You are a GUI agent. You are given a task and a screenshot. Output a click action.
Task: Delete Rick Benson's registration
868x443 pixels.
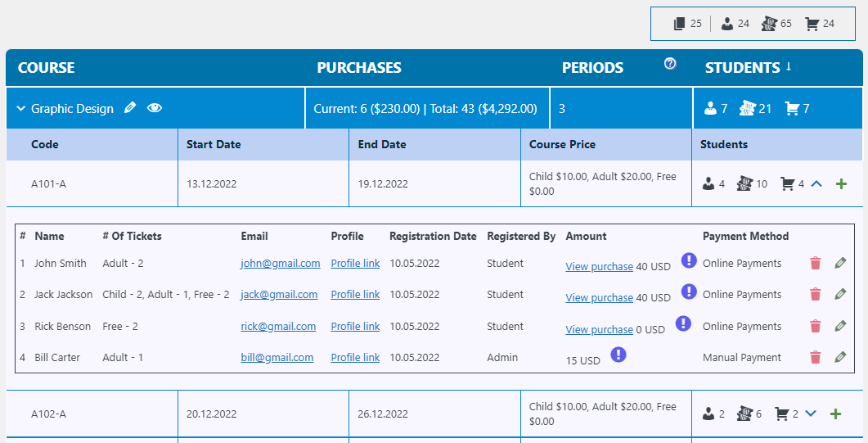point(815,327)
